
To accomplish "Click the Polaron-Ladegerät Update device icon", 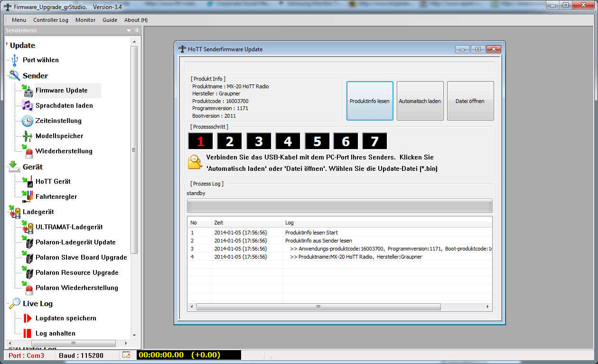I will point(28,243).
